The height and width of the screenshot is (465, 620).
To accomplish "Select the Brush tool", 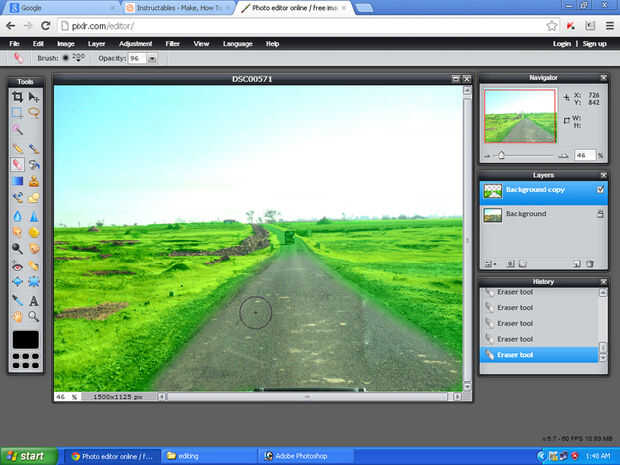I will [34, 148].
